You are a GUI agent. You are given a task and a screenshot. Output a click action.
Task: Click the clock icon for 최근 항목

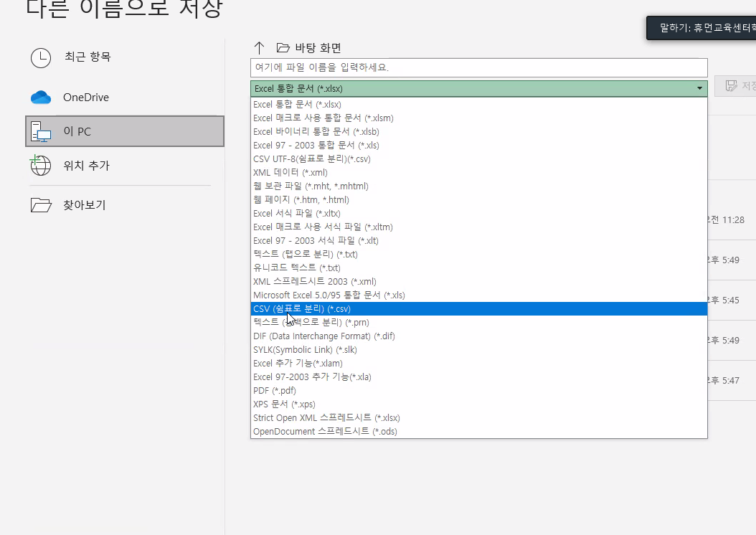tap(41, 58)
